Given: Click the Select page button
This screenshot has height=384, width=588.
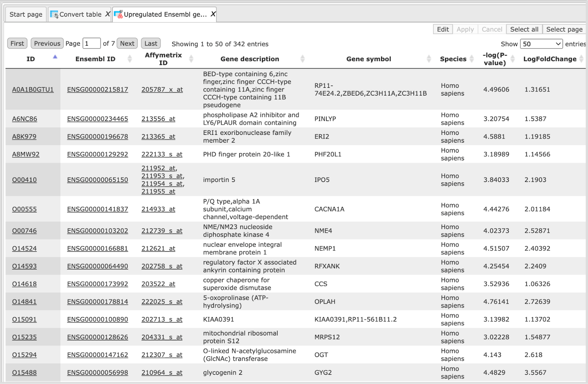Looking at the screenshot, I should 564,29.
